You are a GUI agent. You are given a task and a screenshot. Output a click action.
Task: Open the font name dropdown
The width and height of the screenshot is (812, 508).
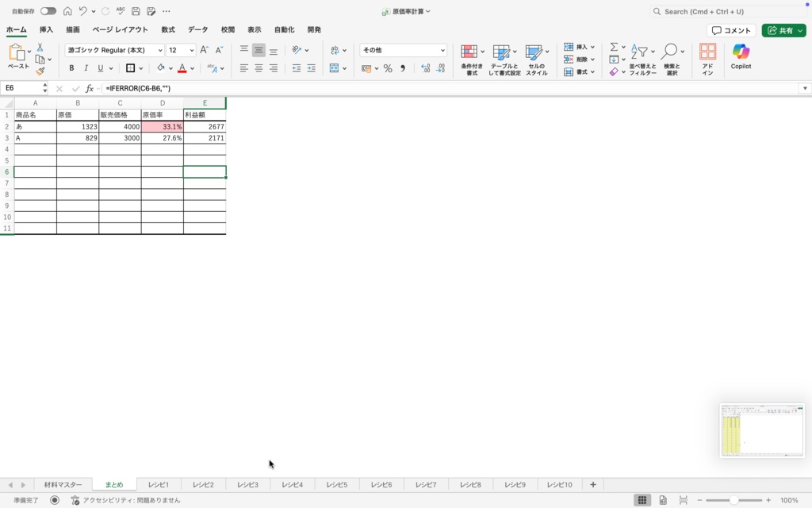160,50
